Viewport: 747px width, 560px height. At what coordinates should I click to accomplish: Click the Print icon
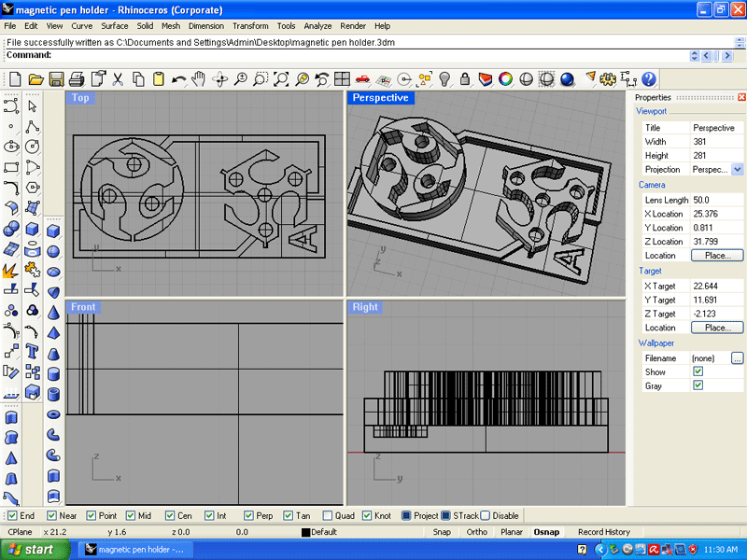click(x=77, y=79)
